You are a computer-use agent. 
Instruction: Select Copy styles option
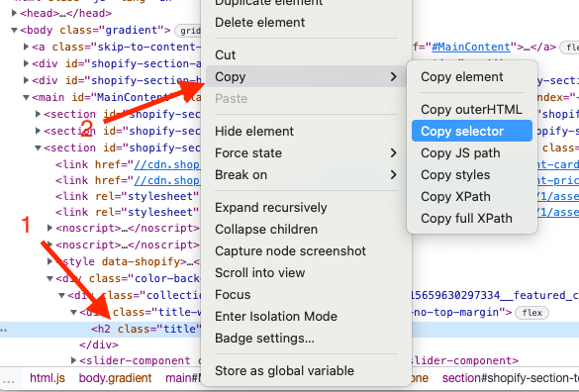(x=455, y=175)
